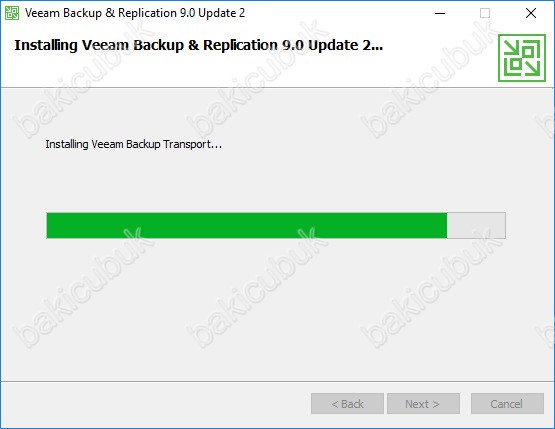Image resolution: width=555 pixels, height=429 pixels.
Task: Click 'Update 2...' in the bold heading
Action: click(x=346, y=45)
